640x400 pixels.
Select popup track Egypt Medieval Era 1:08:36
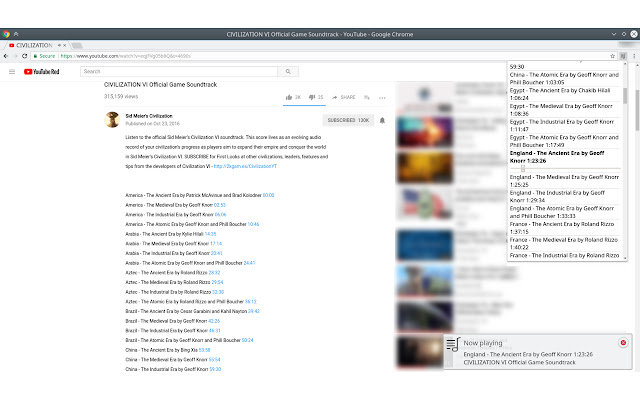(564, 110)
